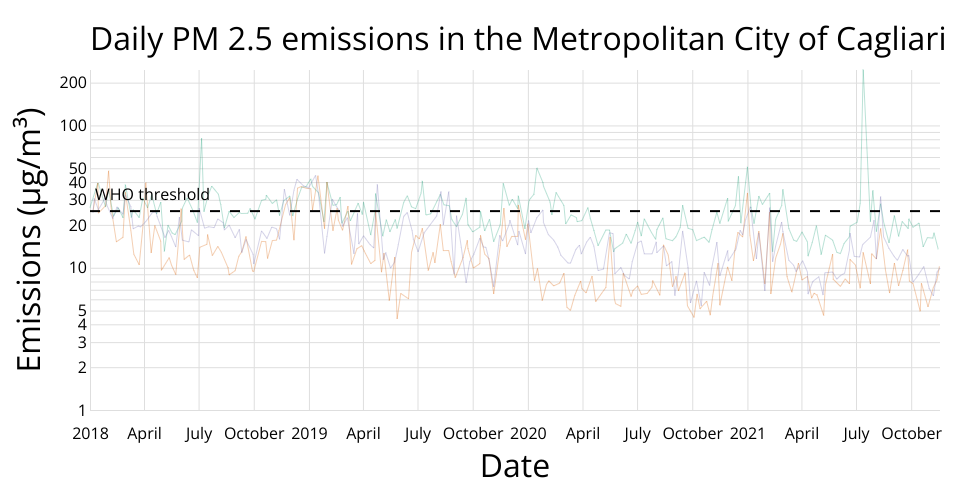Click the WHO threshold annotation label
960x500 pixels.
(152, 194)
